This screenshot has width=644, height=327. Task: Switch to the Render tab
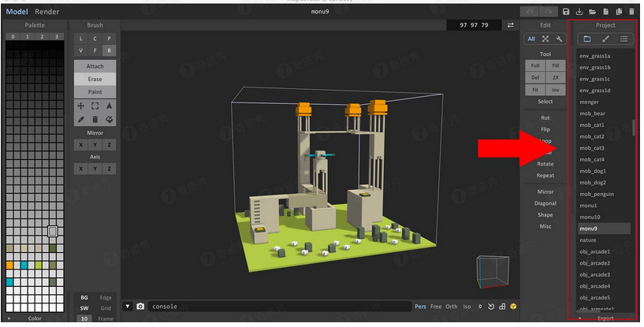click(47, 12)
